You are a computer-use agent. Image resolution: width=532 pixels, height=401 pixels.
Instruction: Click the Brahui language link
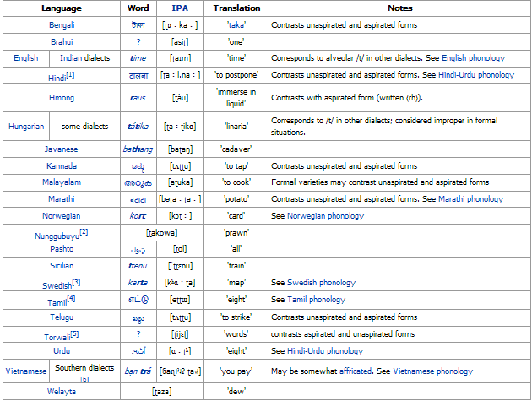click(62, 41)
